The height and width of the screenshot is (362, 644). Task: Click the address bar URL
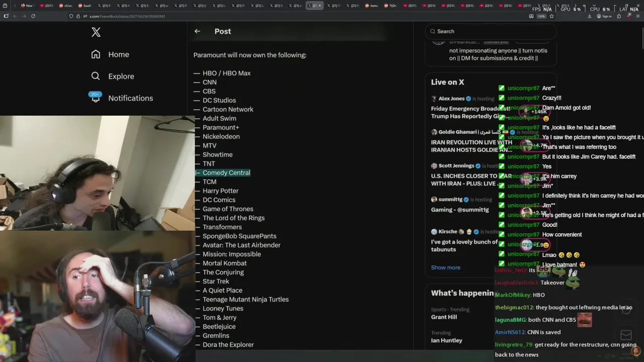[127, 16]
